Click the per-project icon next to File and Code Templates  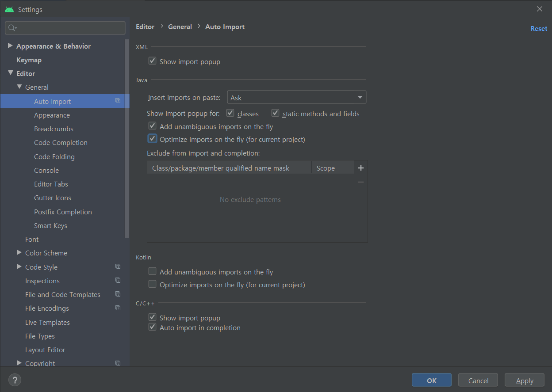(118, 294)
